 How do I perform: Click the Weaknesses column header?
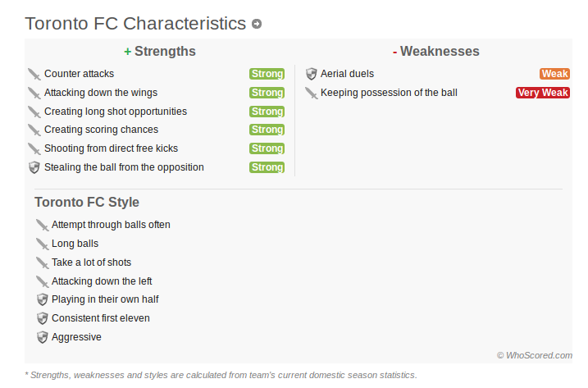click(436, 52)
